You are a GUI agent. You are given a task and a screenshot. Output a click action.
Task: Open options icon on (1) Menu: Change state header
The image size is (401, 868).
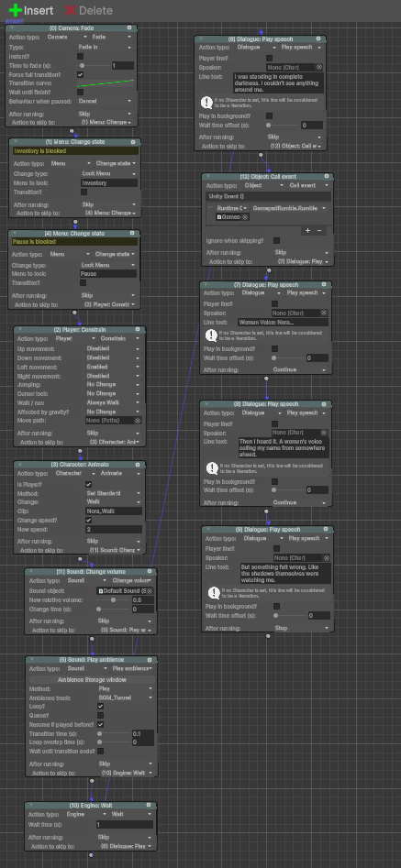[132, 142]
